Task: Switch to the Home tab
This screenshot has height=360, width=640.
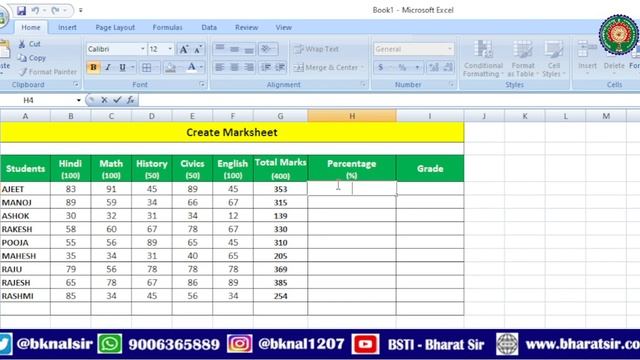Action: click(x=31, y=27)
